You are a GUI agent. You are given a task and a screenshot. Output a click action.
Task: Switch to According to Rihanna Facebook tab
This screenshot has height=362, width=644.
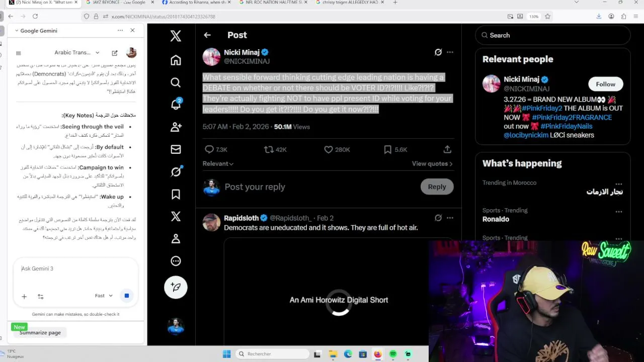(195, 3)
